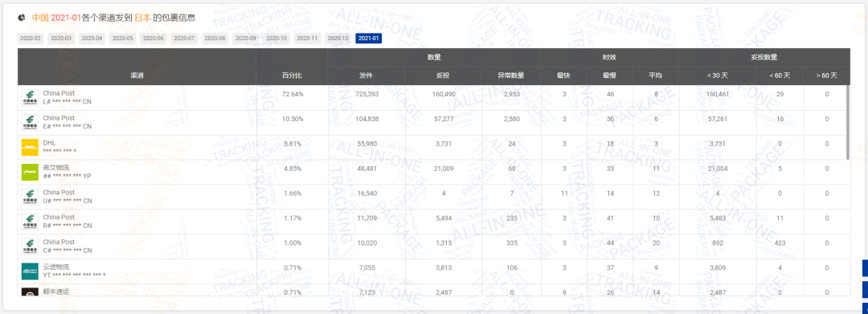Click the 72.64% percentage cell

pyautogui.click(x=293, y=94)
